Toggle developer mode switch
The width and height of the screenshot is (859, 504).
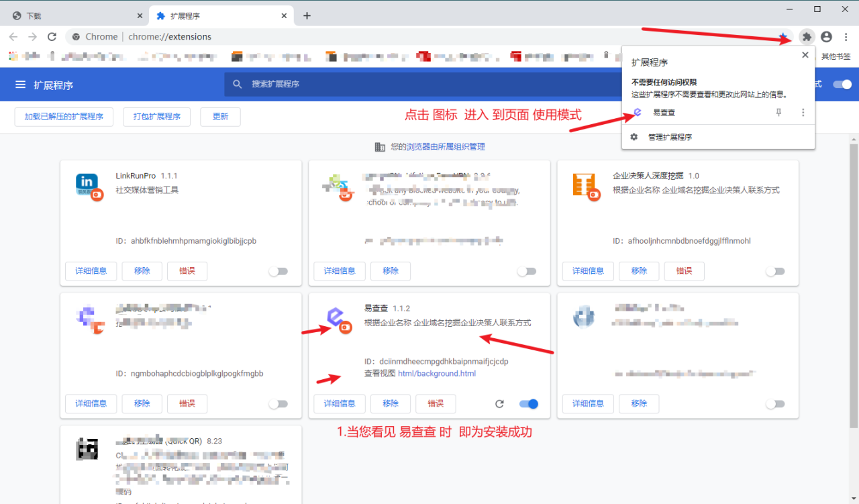click(842, 85)
